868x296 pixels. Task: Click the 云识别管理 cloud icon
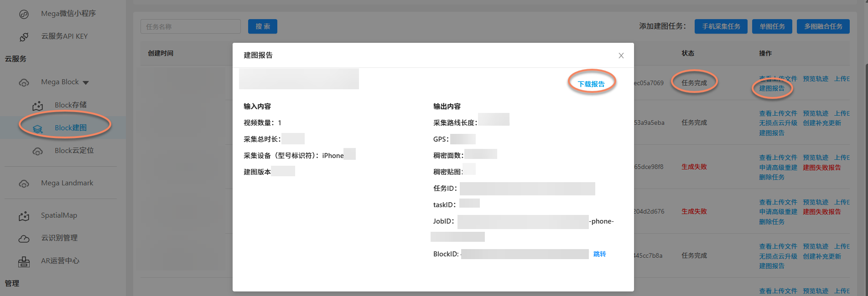(24, 239)
